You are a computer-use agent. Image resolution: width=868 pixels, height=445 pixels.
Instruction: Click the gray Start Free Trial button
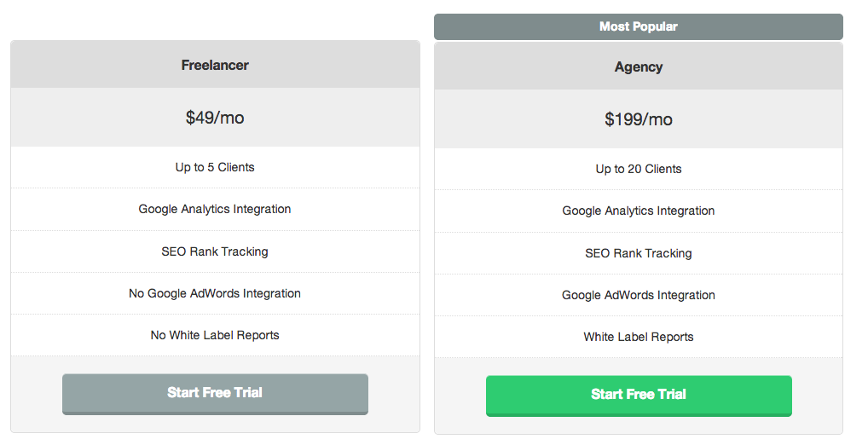[215, 393]
